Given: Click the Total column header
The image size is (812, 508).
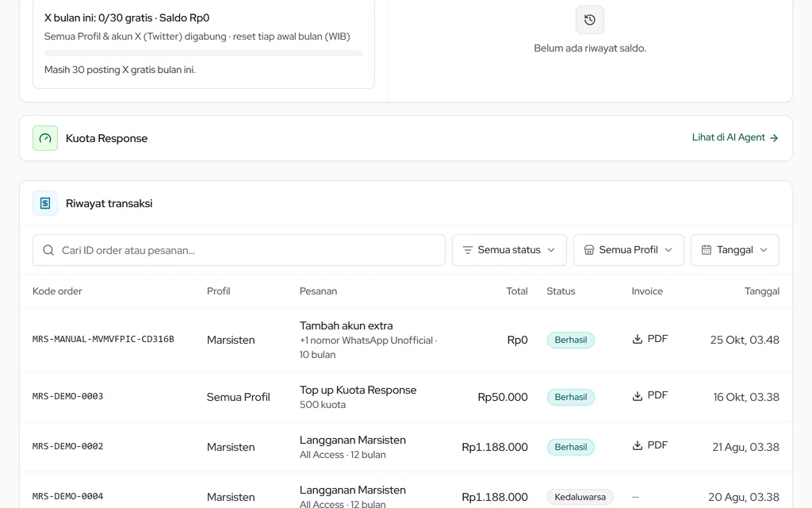Looking at the screenshot, I should pos(517,291).
